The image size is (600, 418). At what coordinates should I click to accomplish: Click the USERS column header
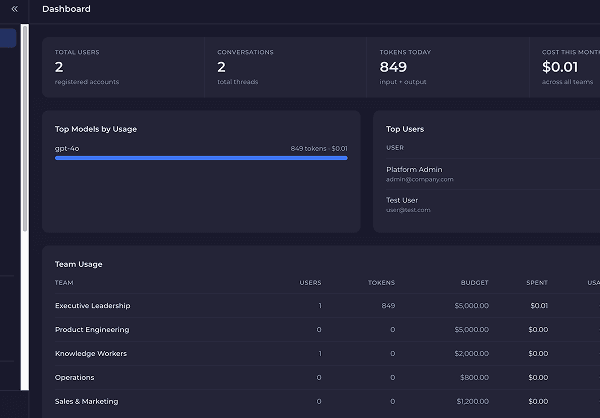pos(310,282)
